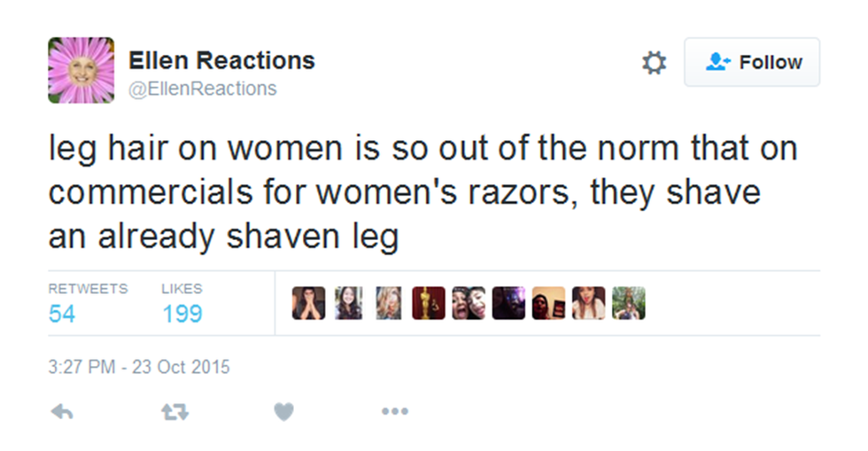Click the last liker avatar with green foliage
Viewport: 868px width, 451px height.
point(628,303)
